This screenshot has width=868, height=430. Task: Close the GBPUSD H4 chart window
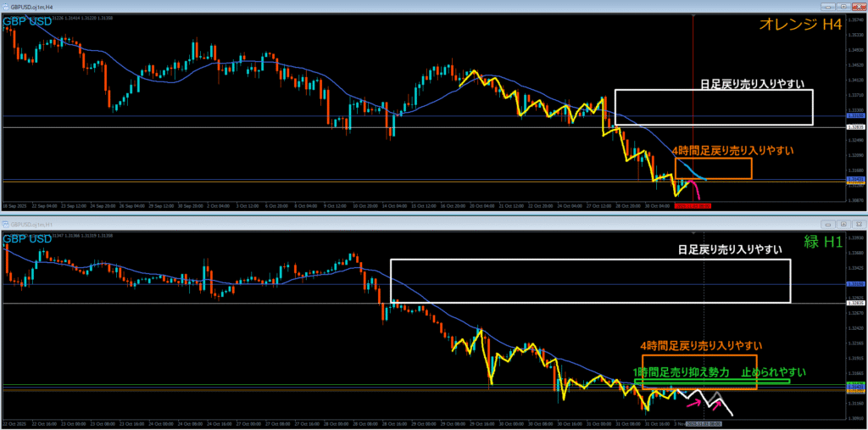pos(859,6)
